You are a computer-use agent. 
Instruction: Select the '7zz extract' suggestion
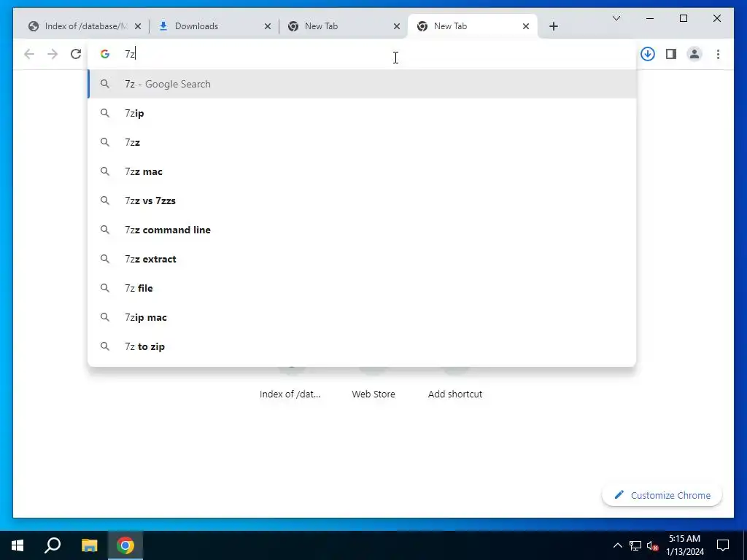[x=362, y=259]
